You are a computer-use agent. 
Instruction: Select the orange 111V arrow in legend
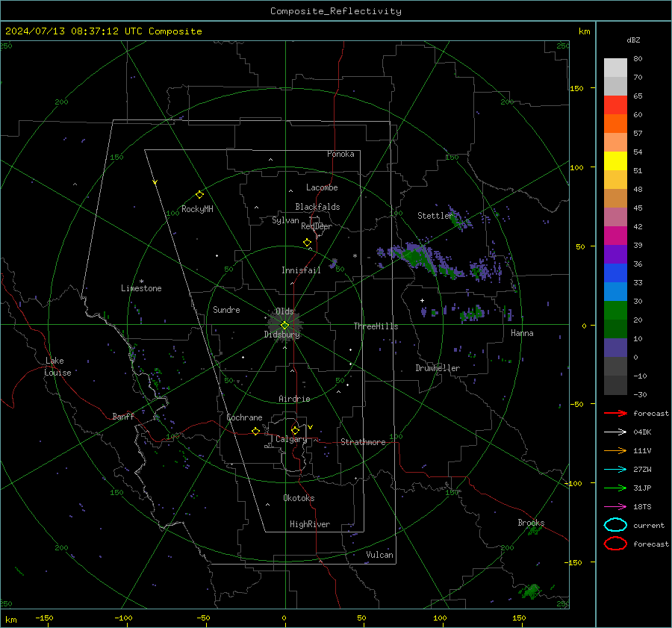[x=615, y=450]
